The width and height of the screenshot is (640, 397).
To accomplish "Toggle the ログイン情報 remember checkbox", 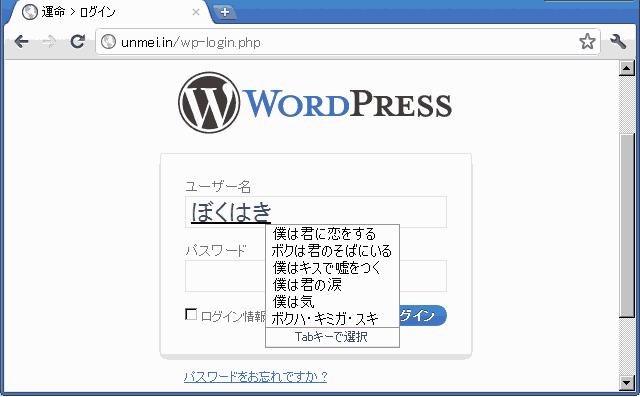I will [191, 314].
